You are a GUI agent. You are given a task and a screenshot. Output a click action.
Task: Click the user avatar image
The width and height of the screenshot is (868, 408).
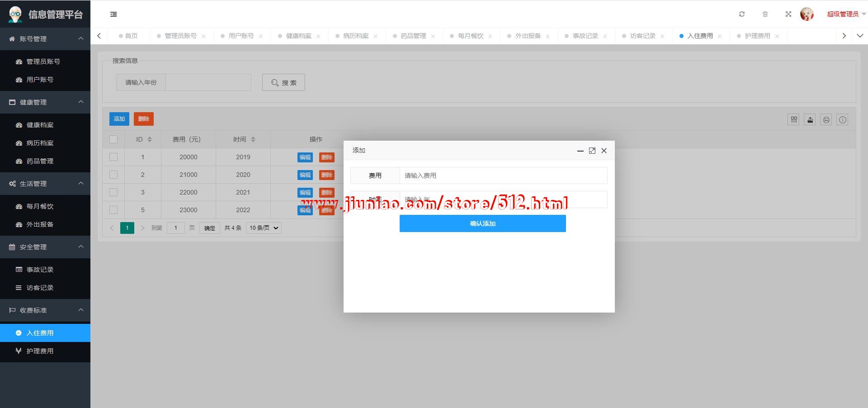807,14
